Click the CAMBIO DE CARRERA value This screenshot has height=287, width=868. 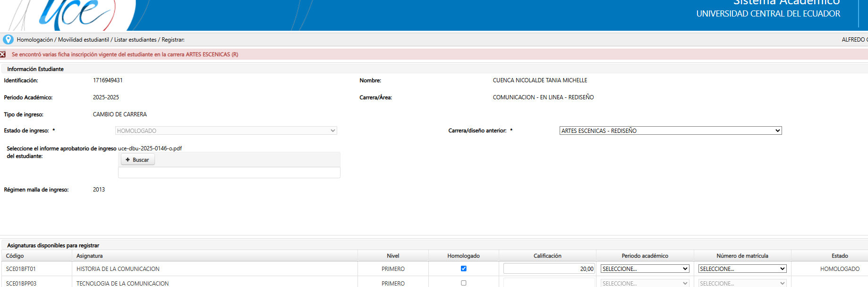pyautogui.click(x=120, y=114)
